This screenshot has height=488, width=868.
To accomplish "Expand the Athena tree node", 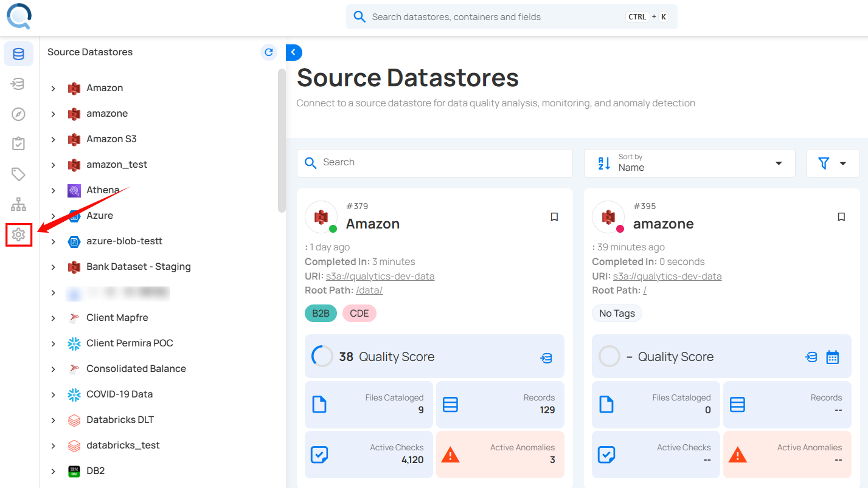I will [x=54, y=190].
